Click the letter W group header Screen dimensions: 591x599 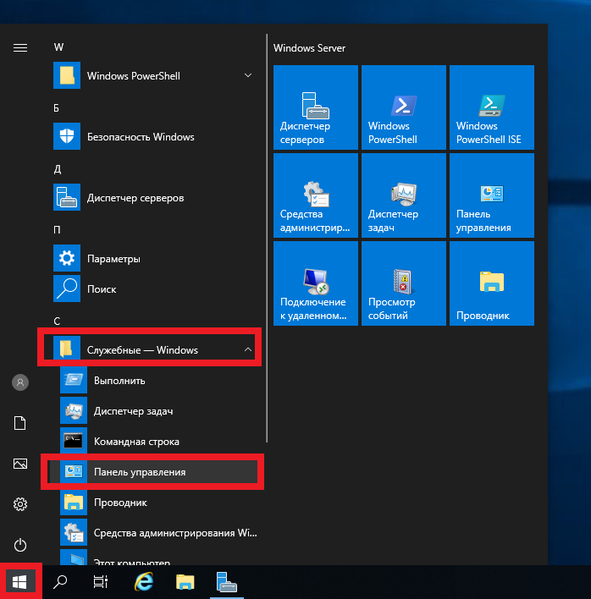[x=58, y=47]
